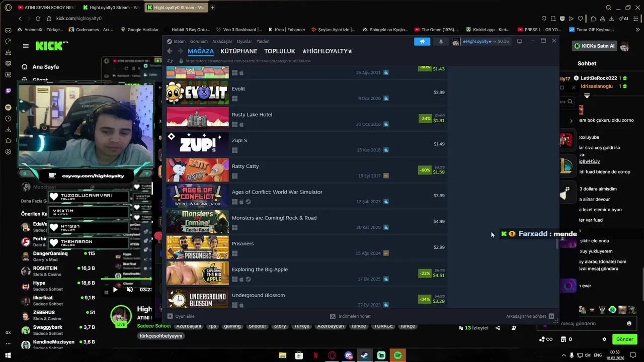Open the Rusty Lake Hotel listing
Image resolution: width=644 pixels, height=362 pixels.
306,118
